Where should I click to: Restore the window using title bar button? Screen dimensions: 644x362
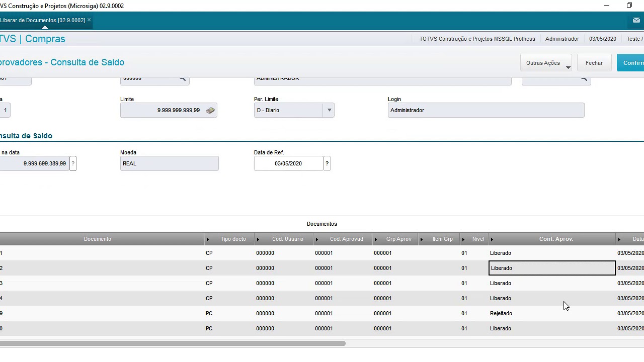(x=629, y=6)
